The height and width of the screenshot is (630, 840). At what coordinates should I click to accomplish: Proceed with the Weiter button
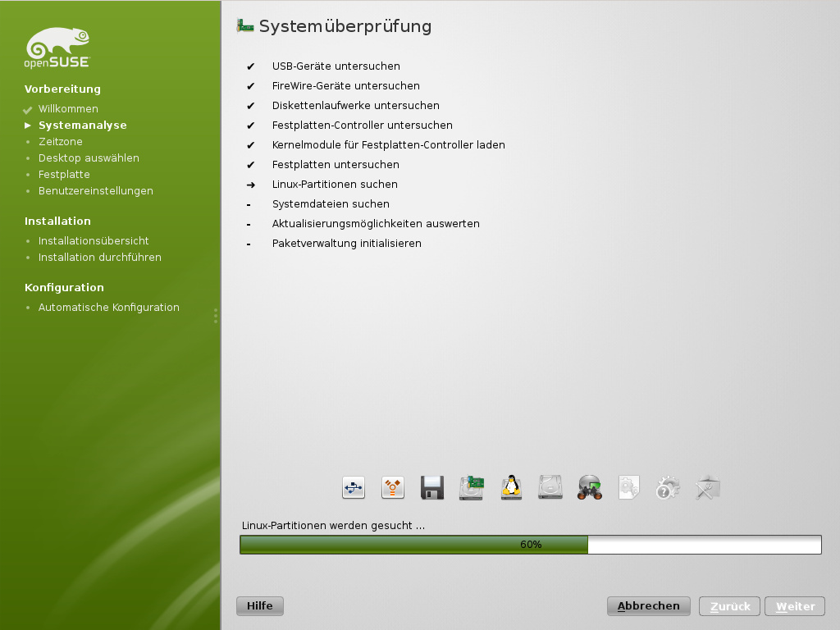tap(795, 606)
